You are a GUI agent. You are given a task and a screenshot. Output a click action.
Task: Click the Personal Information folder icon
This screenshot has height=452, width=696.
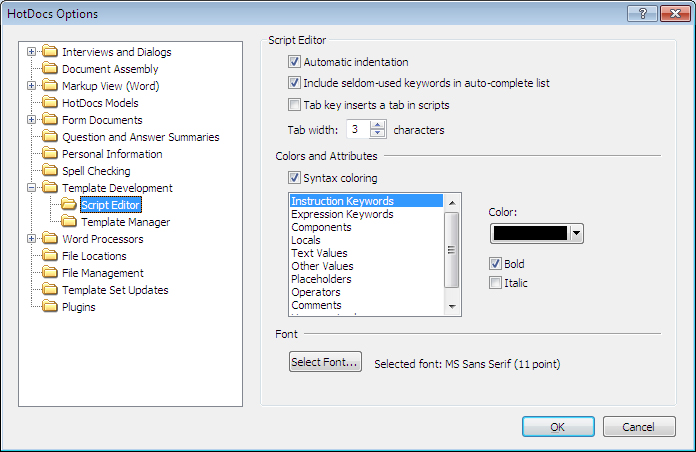pyautogui.click(x=50, y=154)
